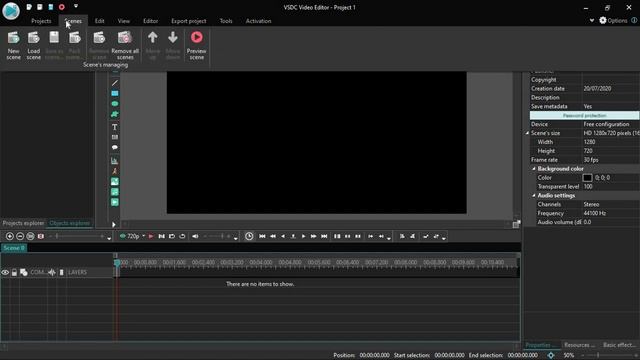The width and height of the screenshot is (640, 360).
Task: Expand the tools sidebar arrow
Action: (114, 224)
